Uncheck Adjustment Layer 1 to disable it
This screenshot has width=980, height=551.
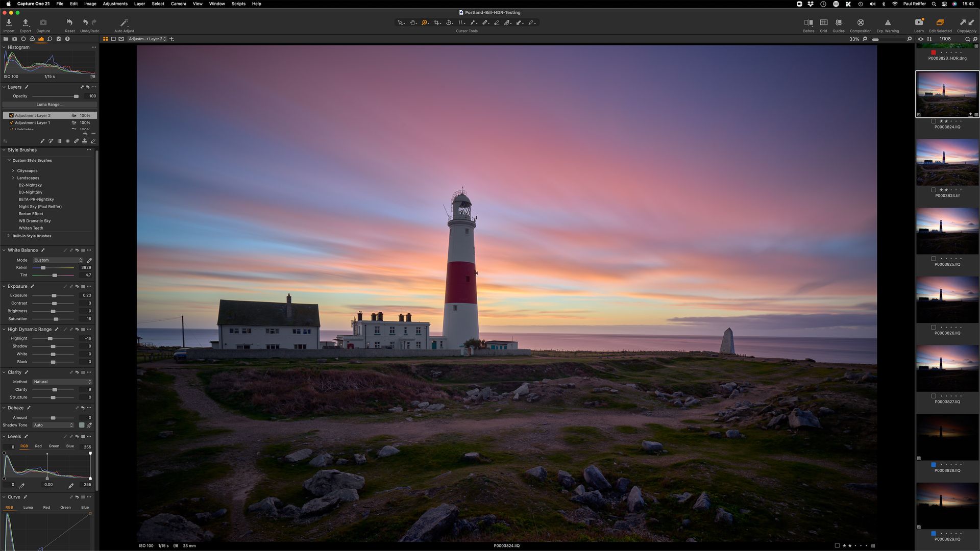11,122
